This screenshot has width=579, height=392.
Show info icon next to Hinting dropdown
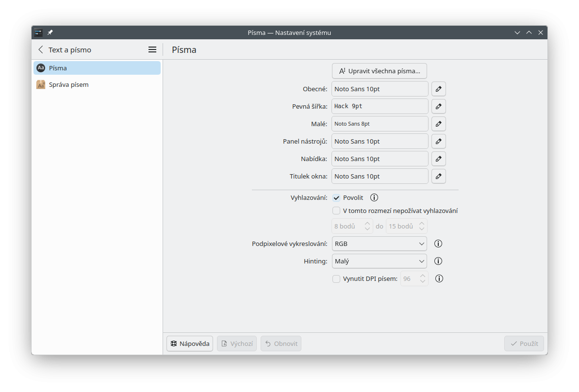click(x=438, y=261)
